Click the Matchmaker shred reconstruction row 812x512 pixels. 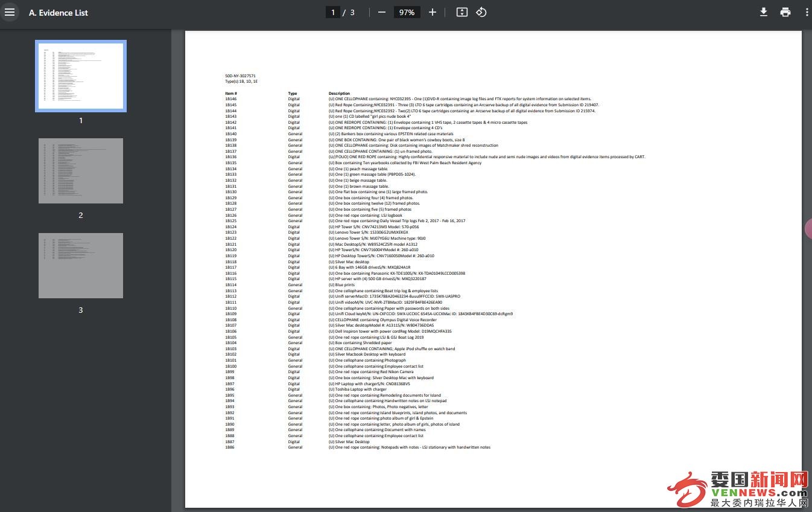tap(413, 146)
